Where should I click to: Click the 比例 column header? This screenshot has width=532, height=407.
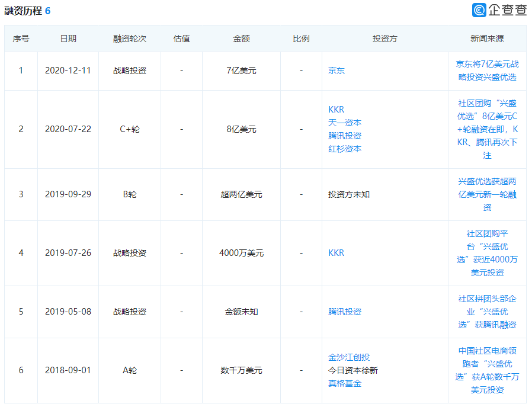click(302, 39)
